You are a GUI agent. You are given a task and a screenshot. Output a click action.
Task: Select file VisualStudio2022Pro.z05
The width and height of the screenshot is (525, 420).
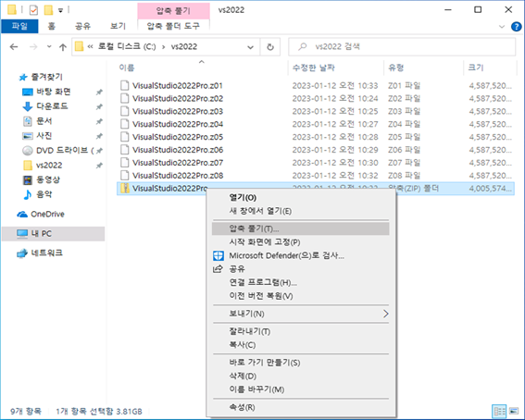178,137
